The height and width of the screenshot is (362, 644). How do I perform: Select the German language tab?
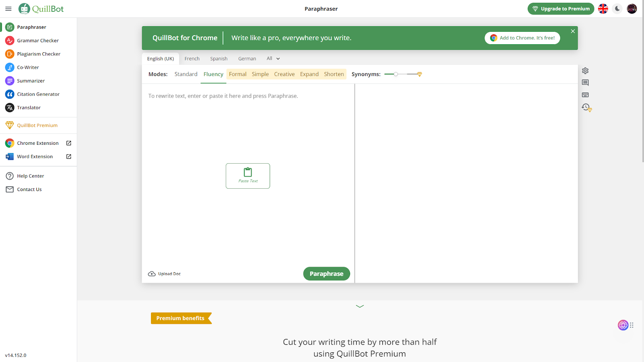(x=247, y=59)
